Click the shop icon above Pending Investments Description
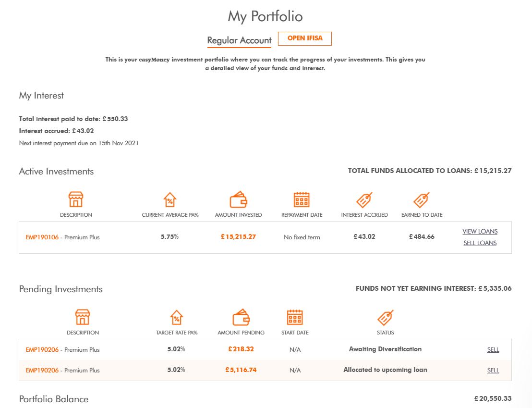 [x=83, y=317]
